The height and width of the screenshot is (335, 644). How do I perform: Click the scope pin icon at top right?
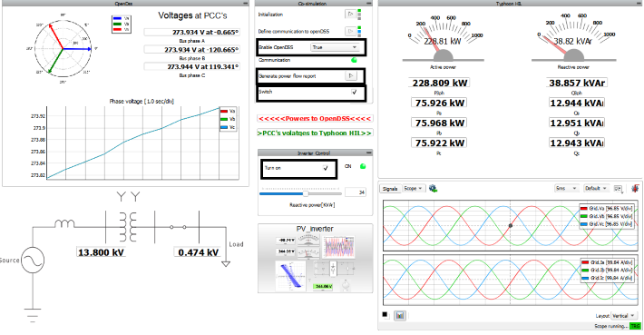click(x=635, y=189)
